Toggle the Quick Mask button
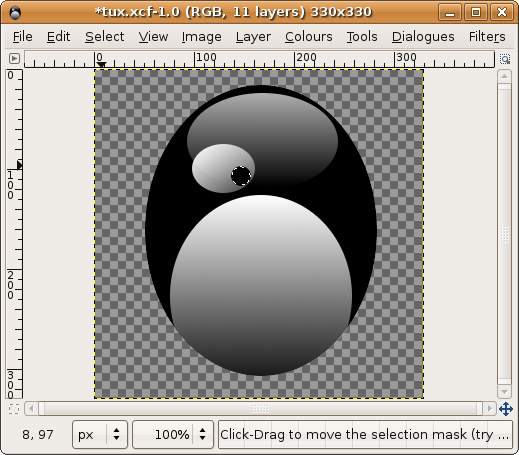The width and height of the screenshot is (519, 455). pyautogui.click(x=14, y=409)
